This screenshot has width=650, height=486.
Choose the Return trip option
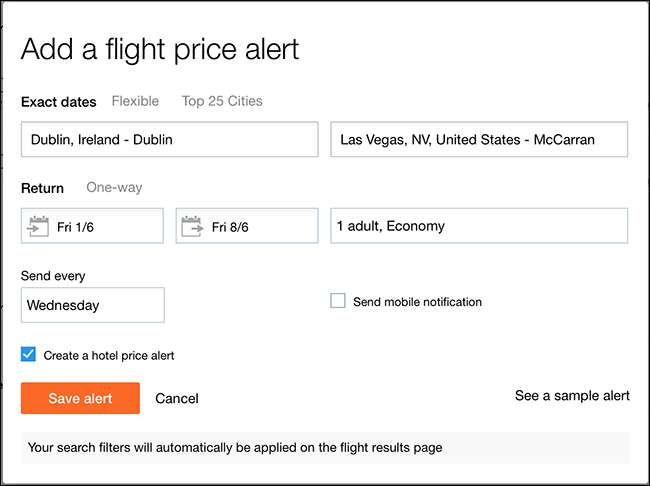pos(42,188)
